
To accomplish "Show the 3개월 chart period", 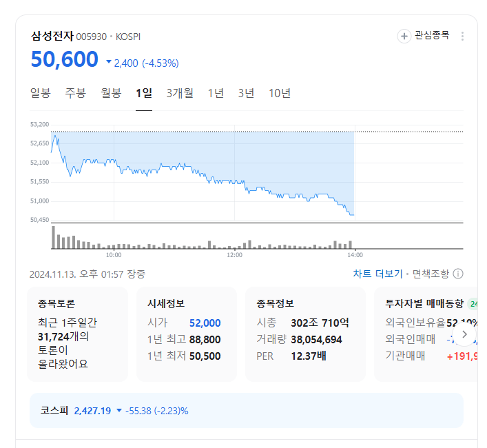I will (180, 93).
